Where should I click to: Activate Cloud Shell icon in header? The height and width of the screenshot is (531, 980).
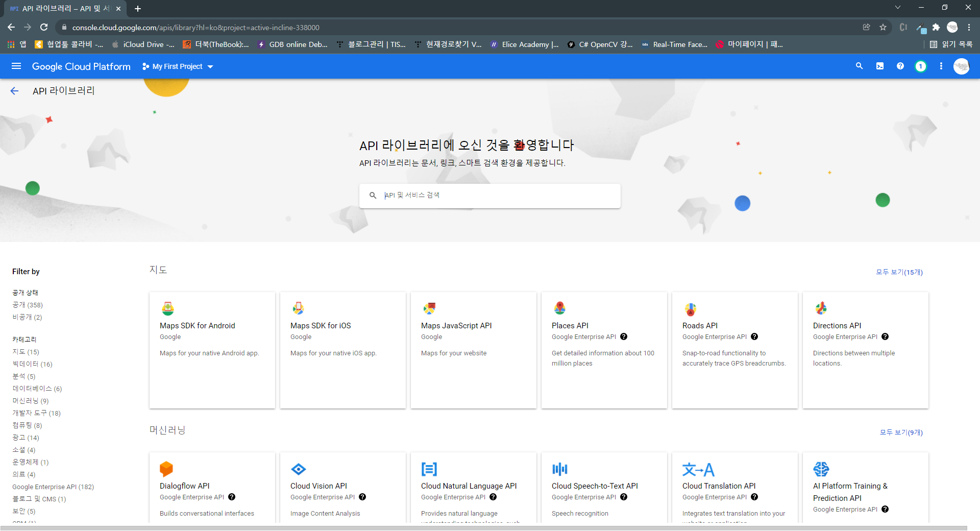click(880, 66)
